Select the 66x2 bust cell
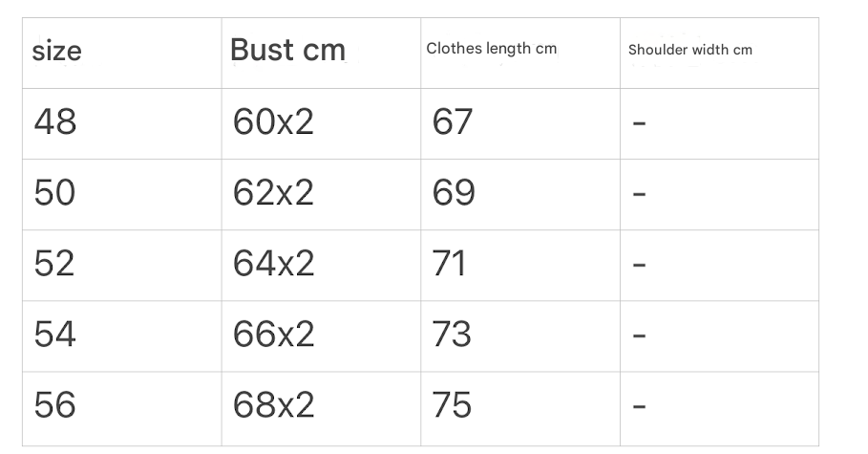Image resolution: width=868 pixels, height=454 pixels. [273, 335]
